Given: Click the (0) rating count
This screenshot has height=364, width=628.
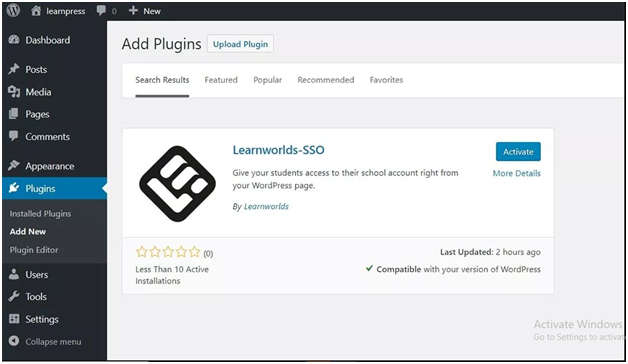Looking at the screenshot, I should click(208, 253).
